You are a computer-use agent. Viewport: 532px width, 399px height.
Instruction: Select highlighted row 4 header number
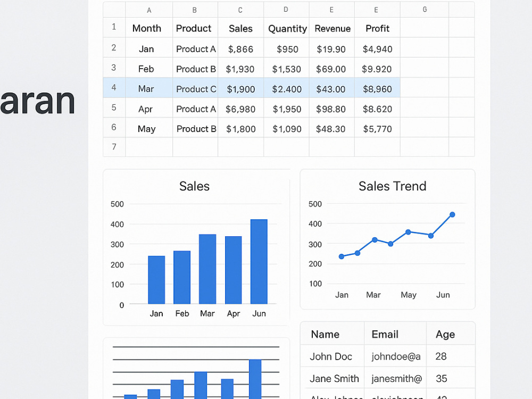[x=114, y=88]
